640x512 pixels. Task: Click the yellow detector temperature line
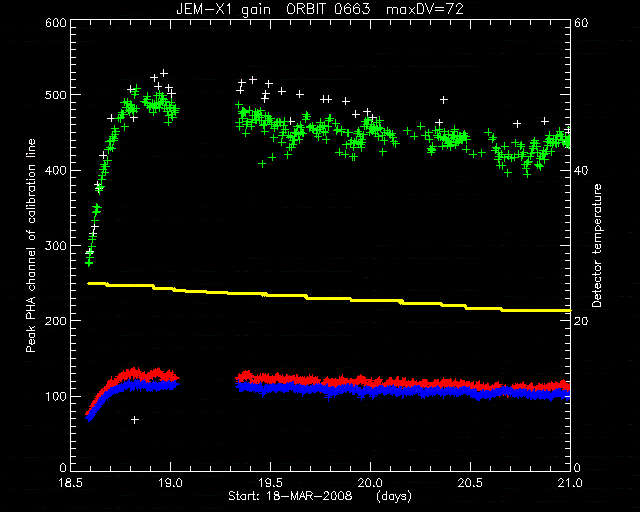328,298
